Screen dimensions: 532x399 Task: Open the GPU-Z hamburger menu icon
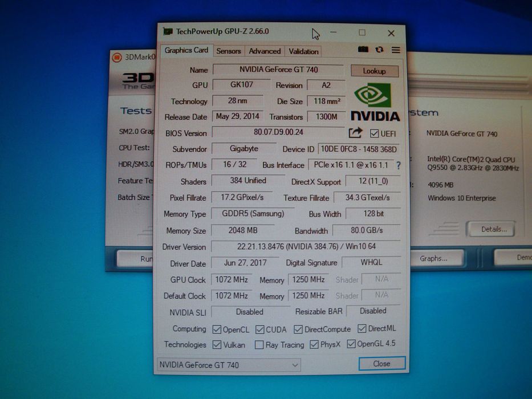tap(396, 50)
